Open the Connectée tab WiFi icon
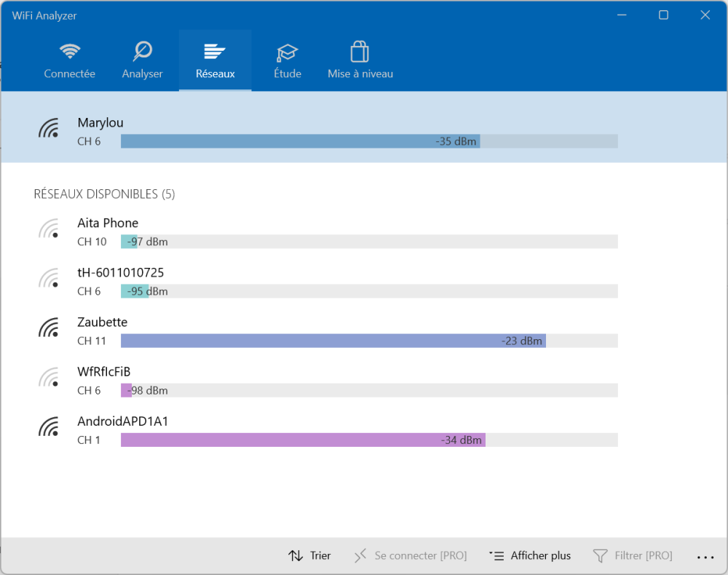This screenshot has width=728, height=575. tap(70, 52)
